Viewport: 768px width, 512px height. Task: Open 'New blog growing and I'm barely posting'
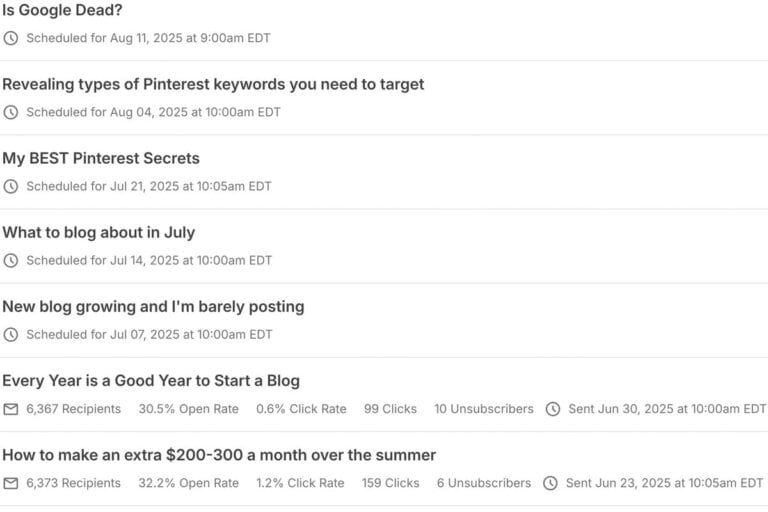pyautogui.click(x=153, y=306)
